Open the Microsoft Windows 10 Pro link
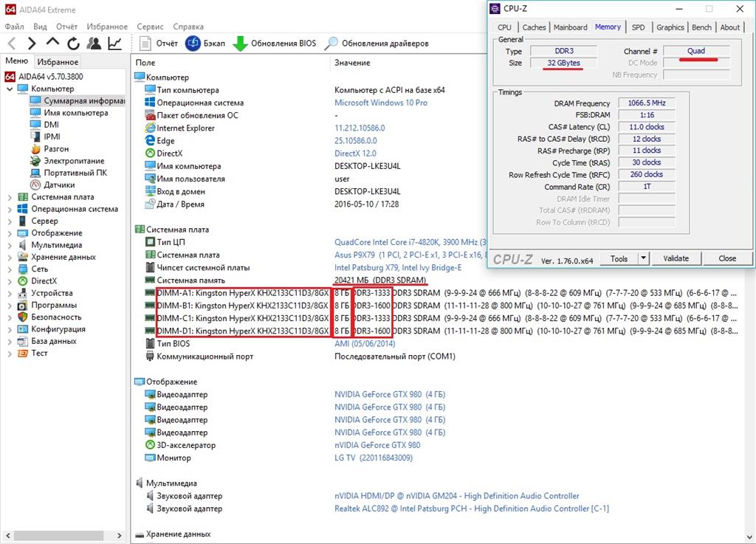Image resolution: width=756 pixels, height=544 pixels. coord(381,103)
